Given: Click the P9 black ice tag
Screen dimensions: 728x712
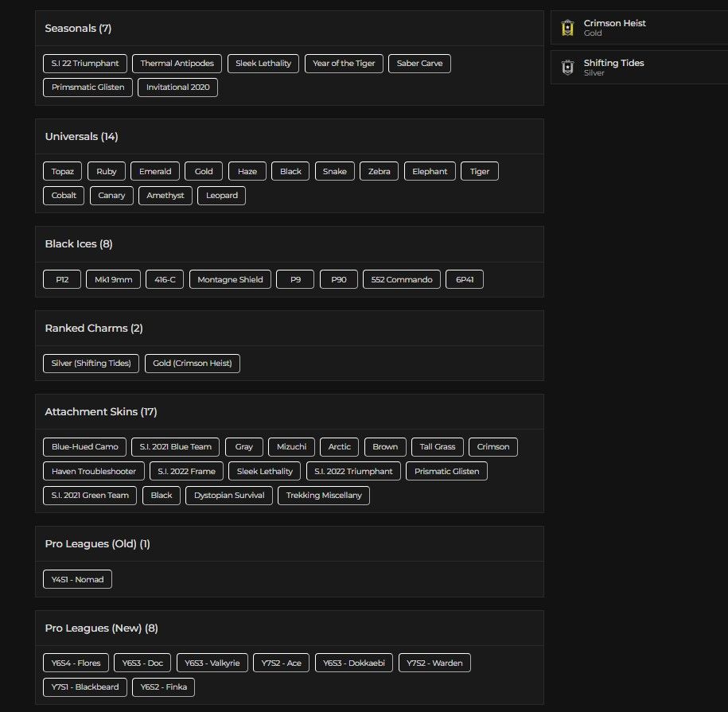Looking at the screenshot, I should (295, 279).
